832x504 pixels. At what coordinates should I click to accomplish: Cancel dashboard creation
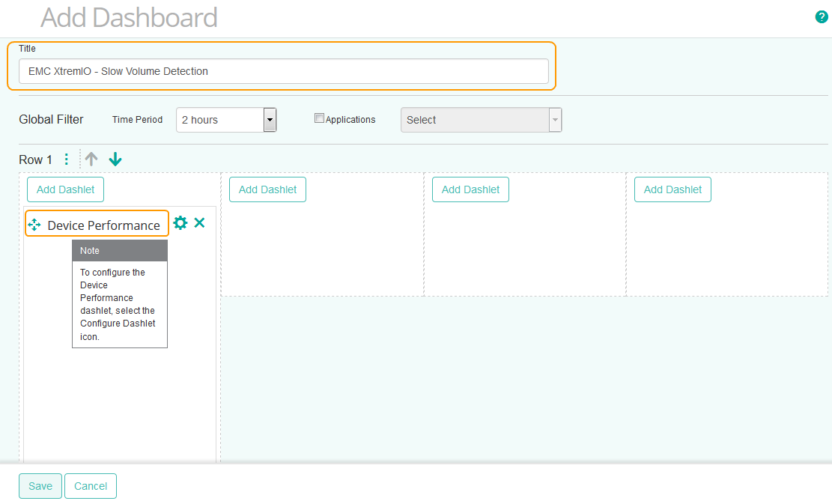click(x=90, y=486)
